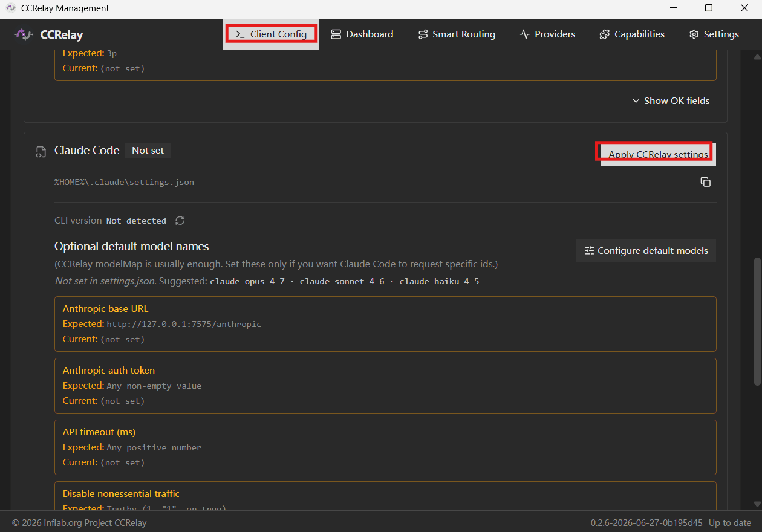Minimize the CCRelay Management window
This screenshot has height=532, width=762.
click(x=672, y=8)
